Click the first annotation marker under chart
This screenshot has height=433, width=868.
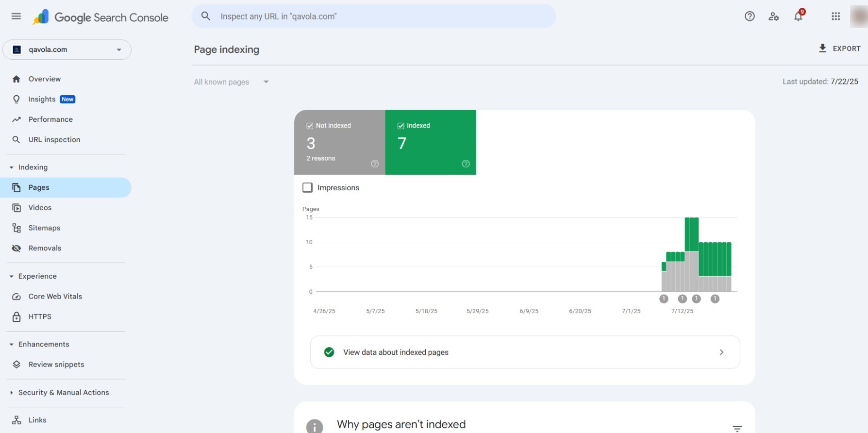[664, 299]
